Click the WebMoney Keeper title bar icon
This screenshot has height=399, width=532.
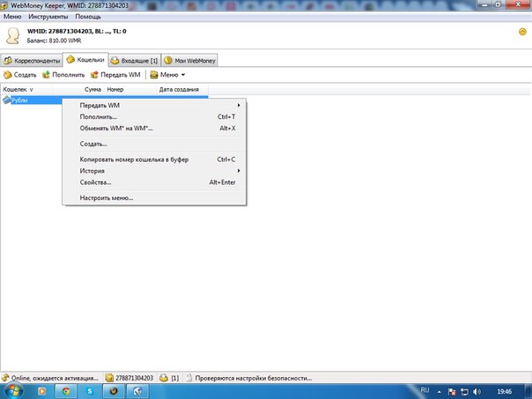tap(4, 6)
